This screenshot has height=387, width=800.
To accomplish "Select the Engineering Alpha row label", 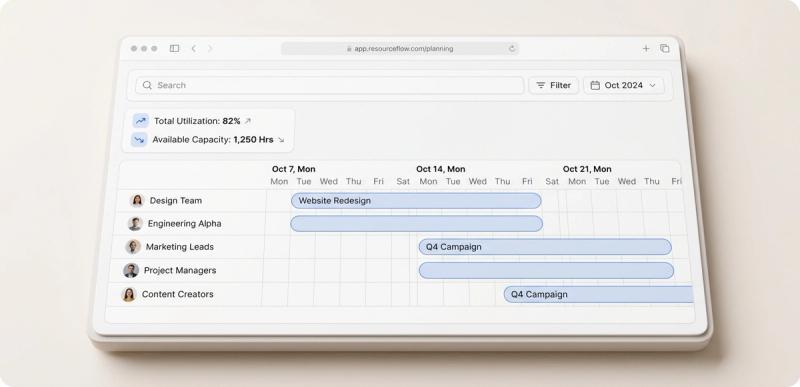I will coord(185,223).
